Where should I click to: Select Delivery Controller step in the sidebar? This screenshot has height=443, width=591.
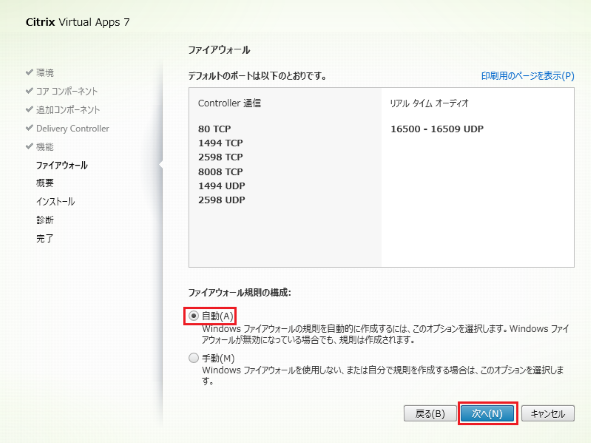point(73,129)
